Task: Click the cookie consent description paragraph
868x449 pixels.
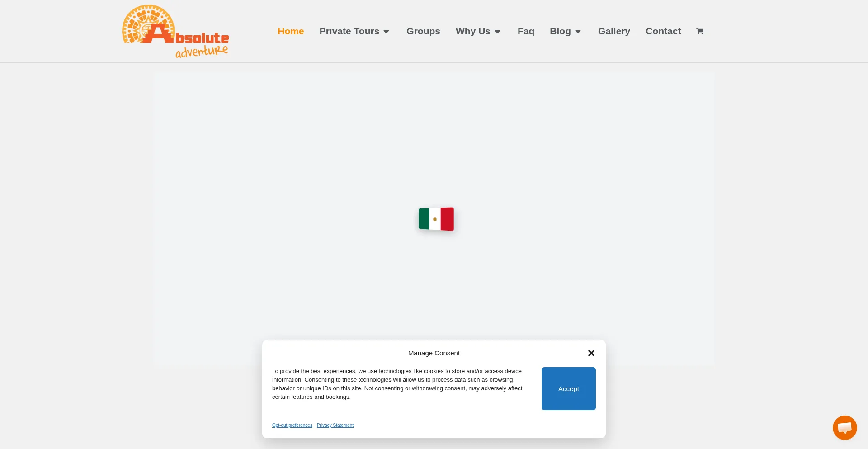Action: 397,384
